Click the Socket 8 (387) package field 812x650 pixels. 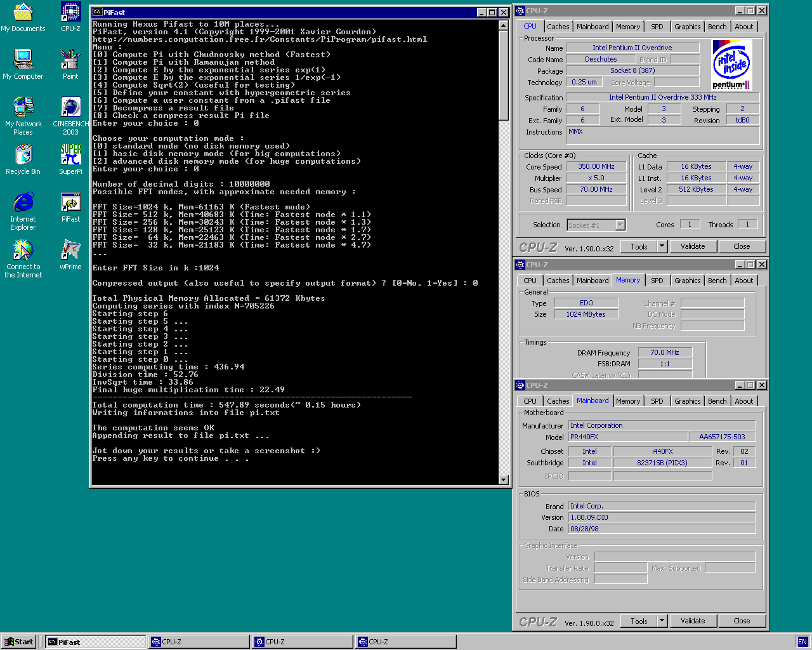point(632,70)
